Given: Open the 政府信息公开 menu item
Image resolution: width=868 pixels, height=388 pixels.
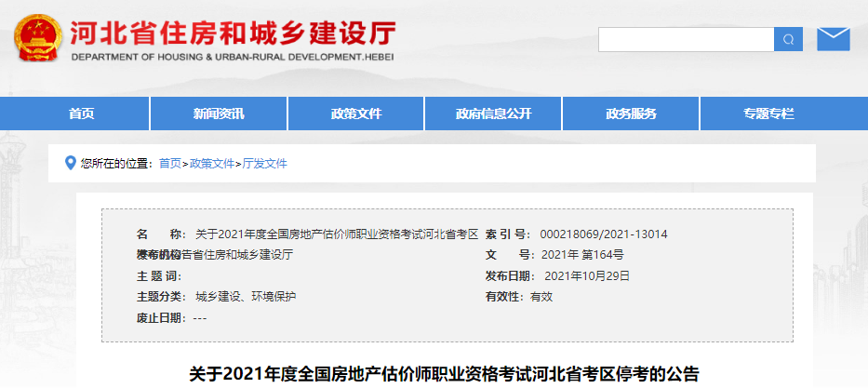Looking at the screenshot, I should click(493, 114).
